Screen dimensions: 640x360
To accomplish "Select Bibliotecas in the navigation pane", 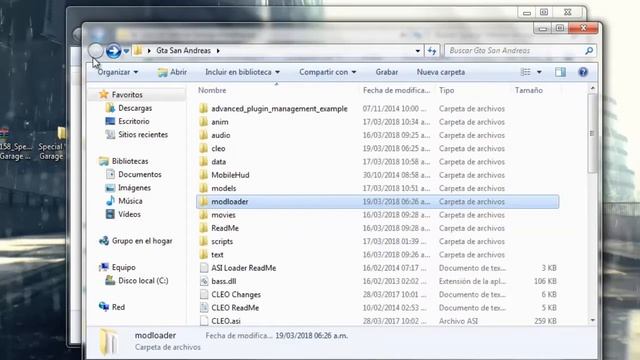I will pyautogui.click(x=130, y=161).
